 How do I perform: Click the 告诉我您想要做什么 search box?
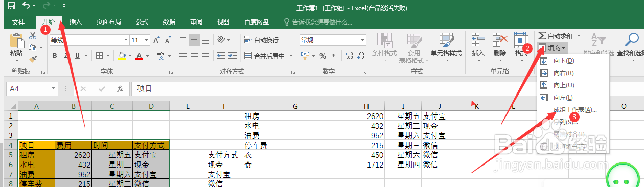point(318,22)
